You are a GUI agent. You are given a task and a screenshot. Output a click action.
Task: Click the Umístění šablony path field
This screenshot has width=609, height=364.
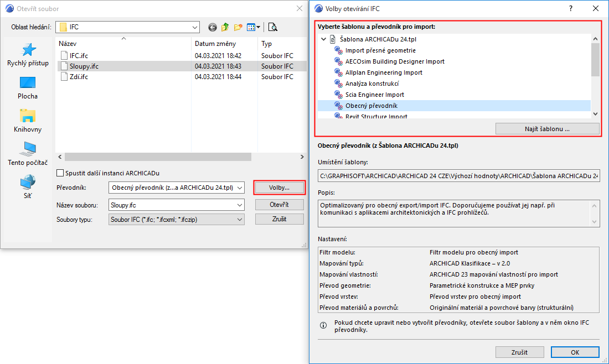click(459, 176)
